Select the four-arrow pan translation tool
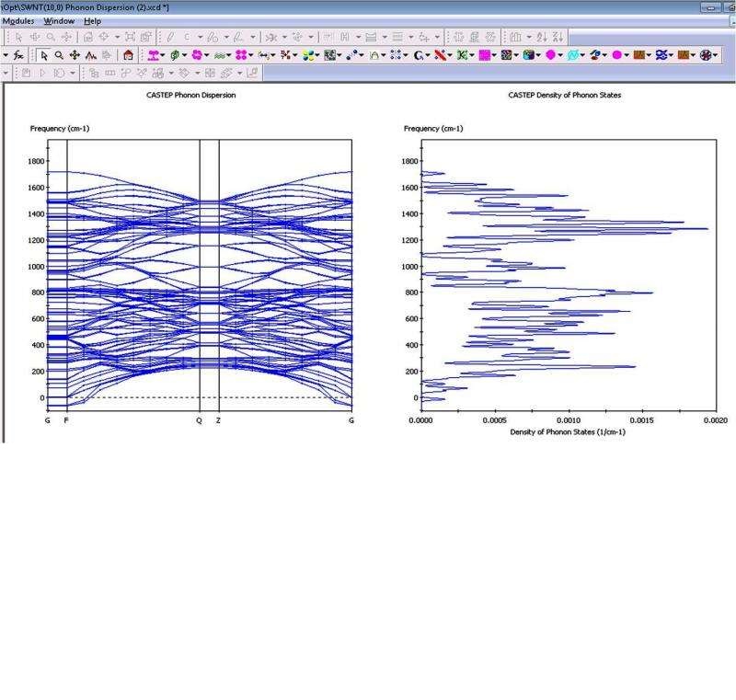 coord(75,55)
